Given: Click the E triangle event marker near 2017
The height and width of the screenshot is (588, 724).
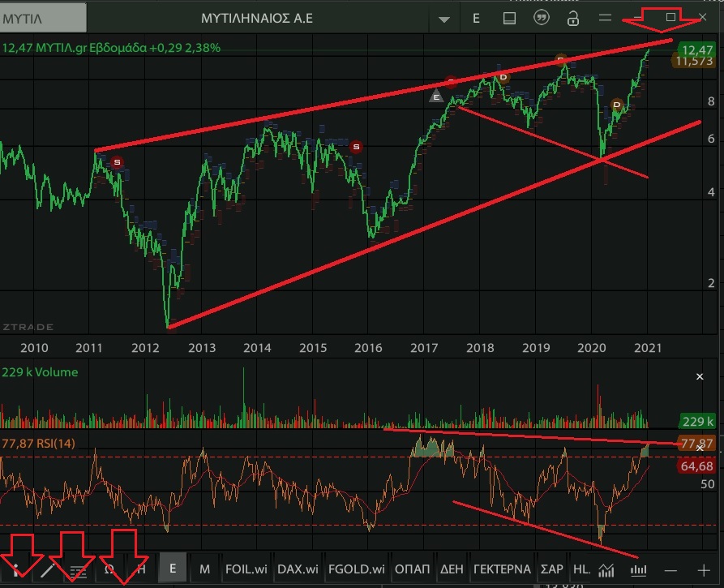Looking at the screenshot, I should point(436,97).
